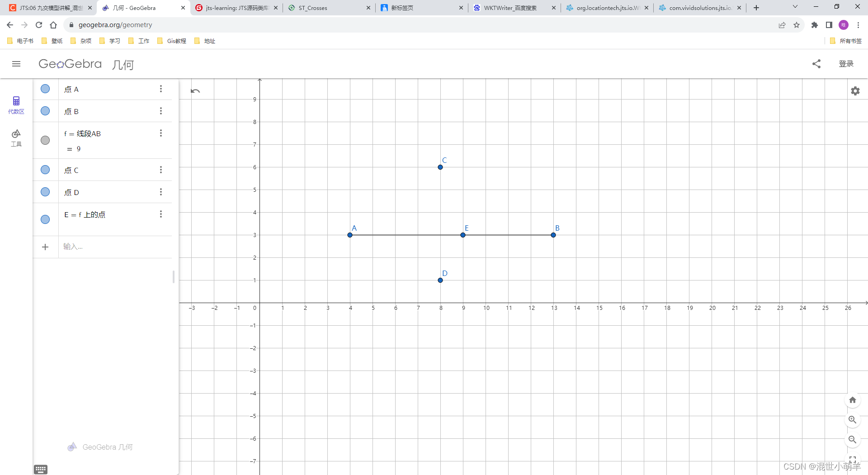The image size is (868, 475).
Task: Open the Chrome three-dot menu
Action: click(x=858, y=25)
